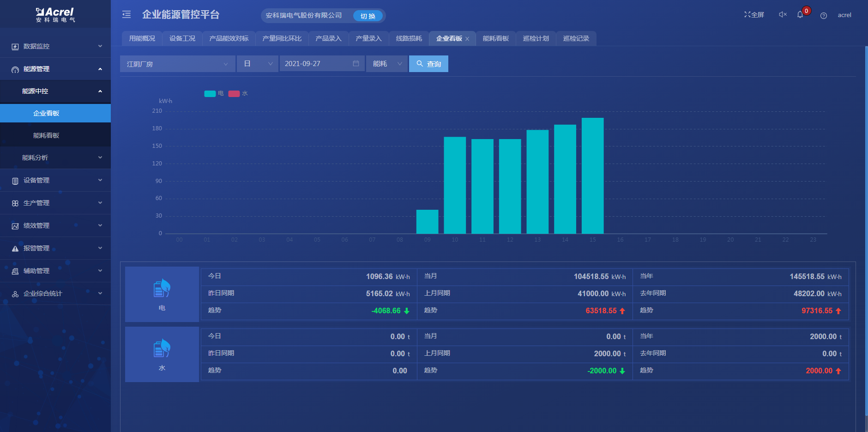The image size is (868, 432).
Task: Switch to the 用能概况 tab
Action: tap(142, 38)
